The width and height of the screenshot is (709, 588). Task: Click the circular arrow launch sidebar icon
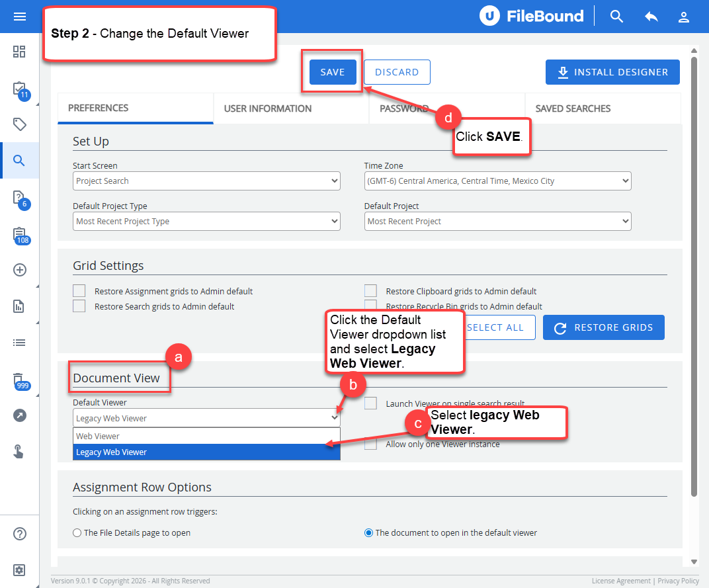coord(19,415)
